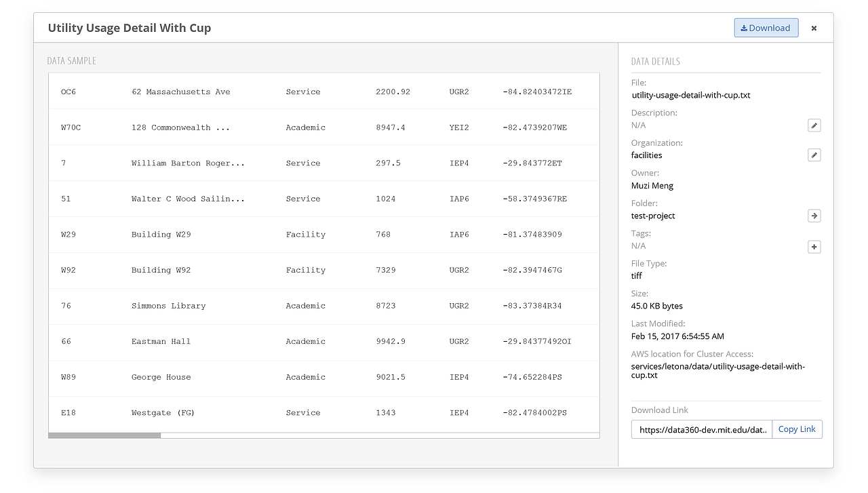Screen dimensions: 868x493
Task: Click value -58.3749367RE
Action: pos(534,199)
